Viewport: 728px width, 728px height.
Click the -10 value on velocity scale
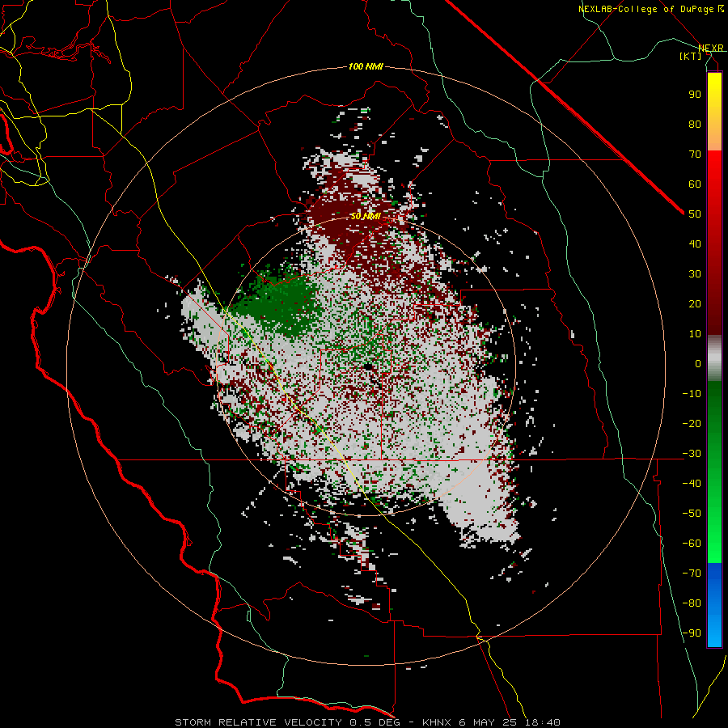pyautogui.click(x=692, y=394)
